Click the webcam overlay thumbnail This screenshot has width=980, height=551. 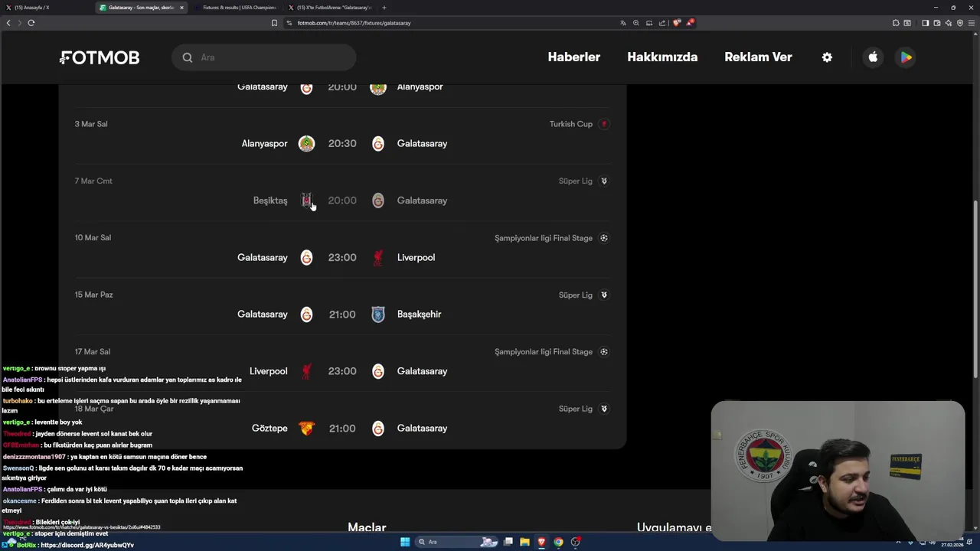pos(838,471)
